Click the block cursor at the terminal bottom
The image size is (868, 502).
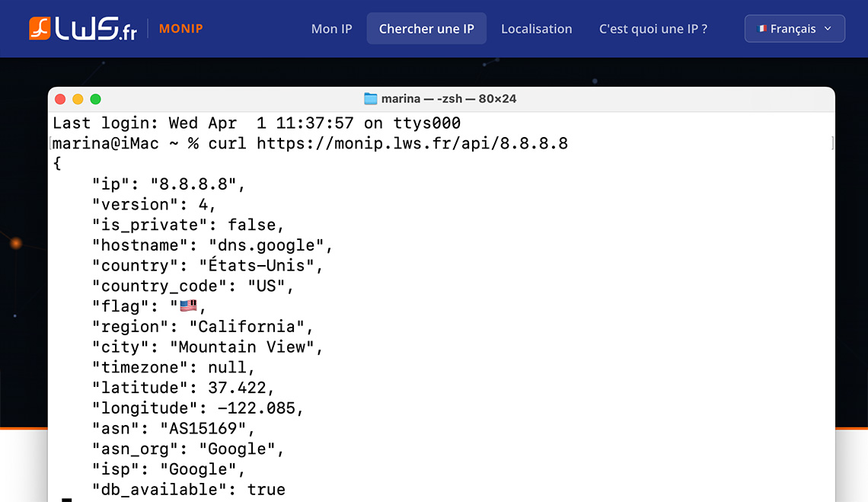[x=65, y=498]
